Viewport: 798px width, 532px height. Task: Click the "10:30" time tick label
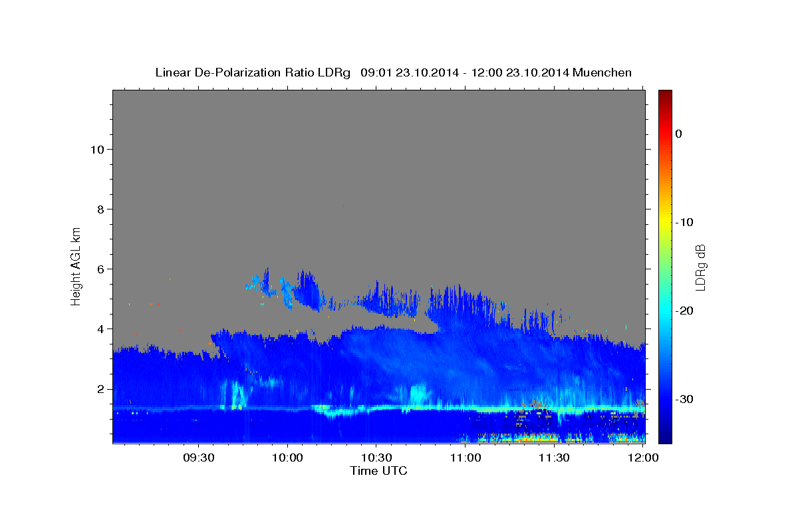376,458
